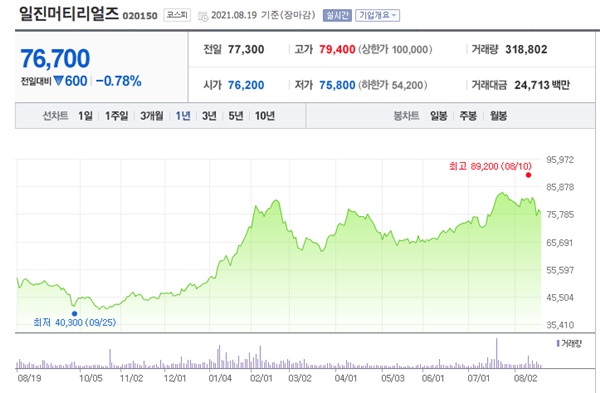Click the 저가 value 75,800
The image size is (600, 393).
337,85
